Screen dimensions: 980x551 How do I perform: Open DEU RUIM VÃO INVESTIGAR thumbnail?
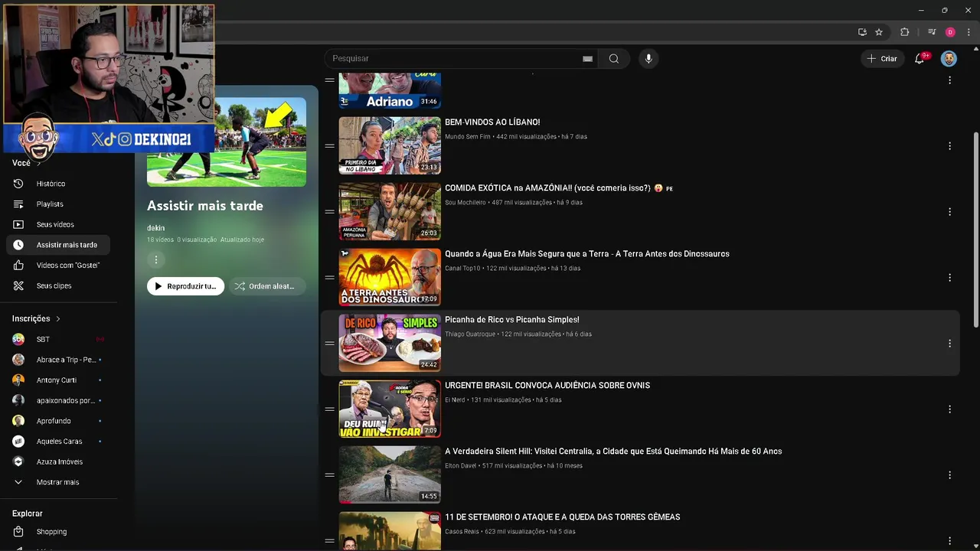coord(390,409)
